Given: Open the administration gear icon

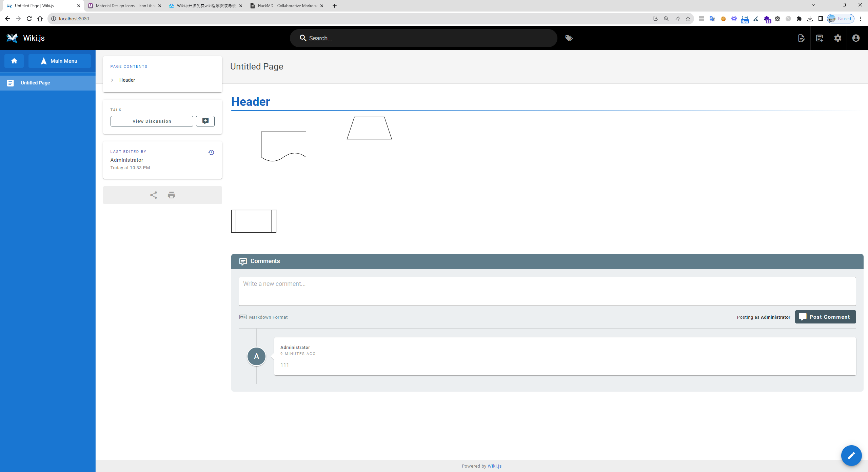Looking at the screenshot, I should [x=838, y=38].
